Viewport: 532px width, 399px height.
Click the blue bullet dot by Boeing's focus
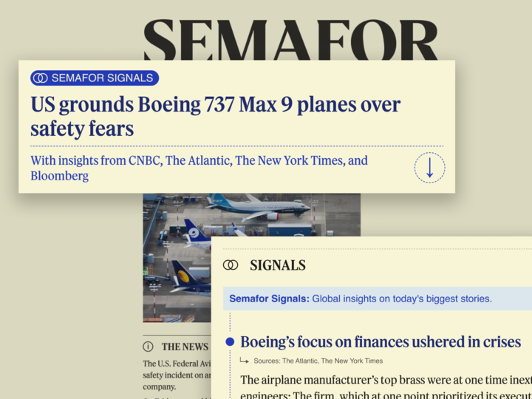point(230,342)
